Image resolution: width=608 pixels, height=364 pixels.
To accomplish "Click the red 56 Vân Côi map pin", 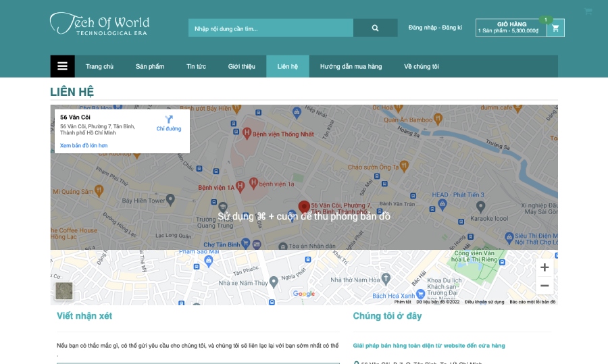I will click(304, 207).
